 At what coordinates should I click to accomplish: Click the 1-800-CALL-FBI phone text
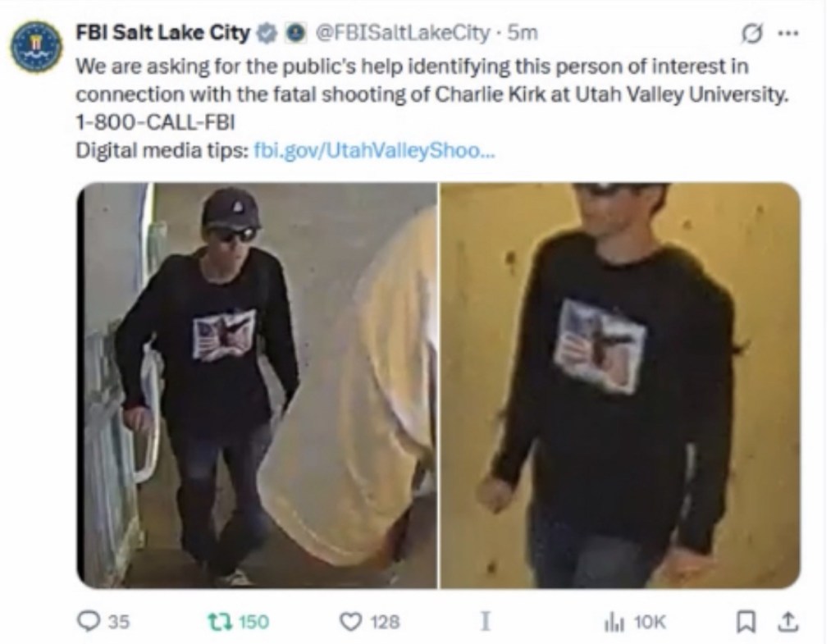point(155,123)
